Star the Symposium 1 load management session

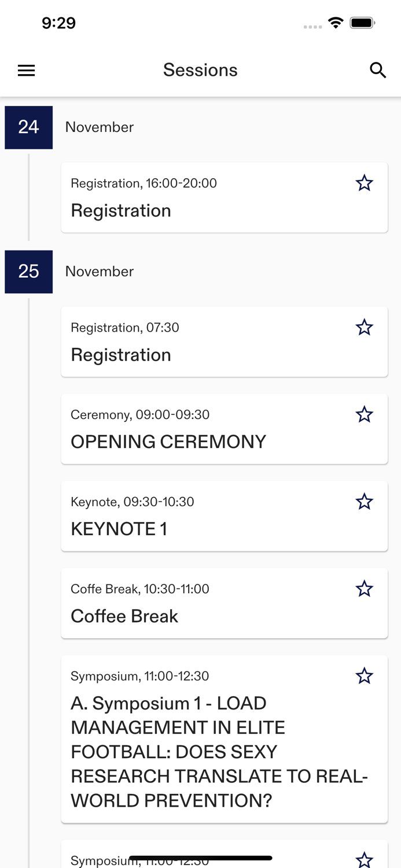tap(364, 675)
